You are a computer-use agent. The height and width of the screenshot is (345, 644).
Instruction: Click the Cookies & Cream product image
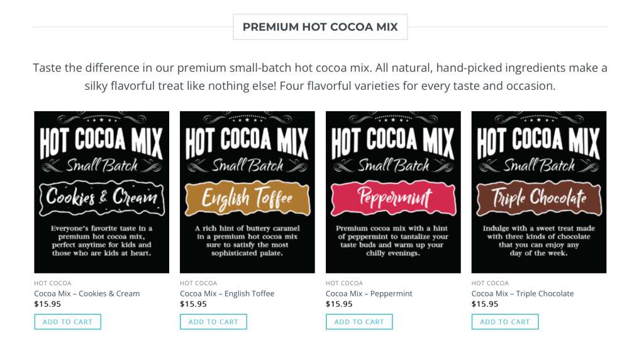(101, 192)
